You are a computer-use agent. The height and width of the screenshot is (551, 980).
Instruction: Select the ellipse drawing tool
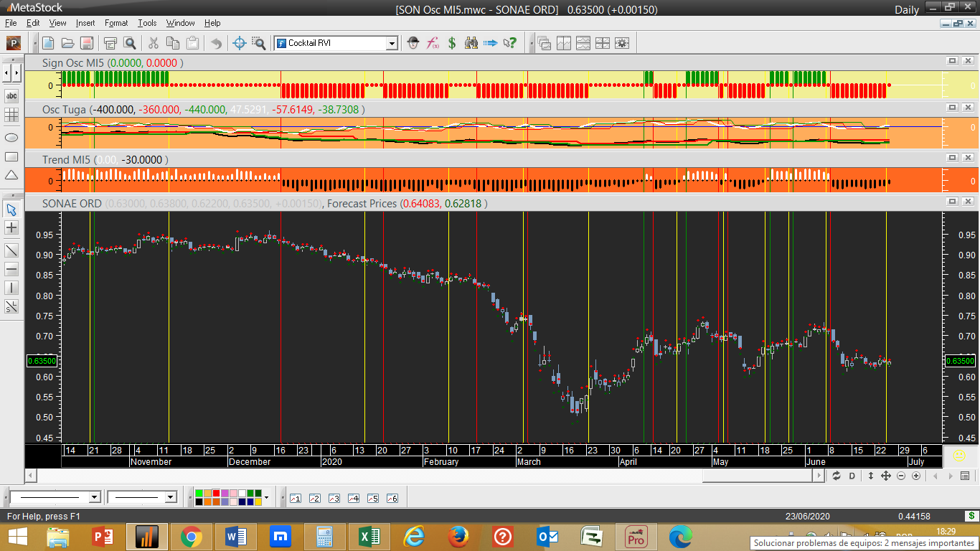point(11,137)
